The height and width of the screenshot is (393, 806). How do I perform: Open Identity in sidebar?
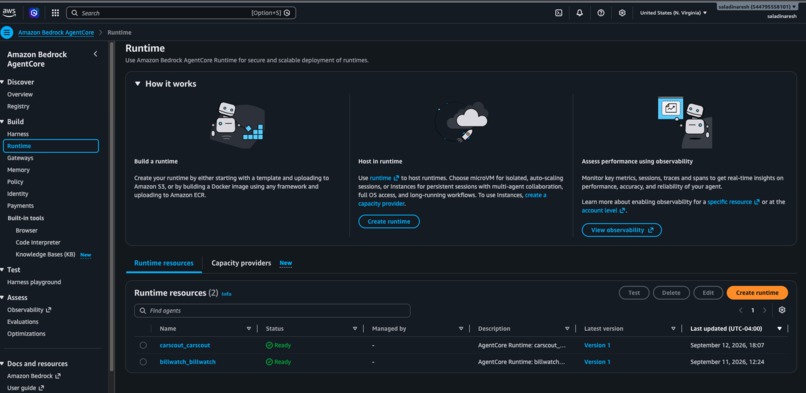pos(17,194)
